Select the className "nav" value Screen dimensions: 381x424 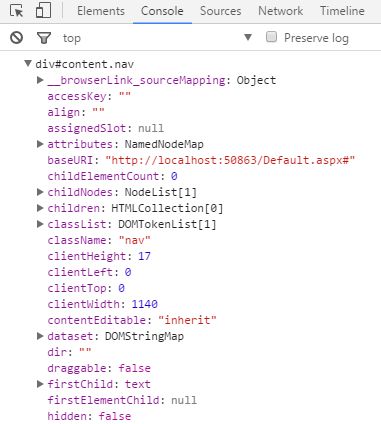pos(135,240)
